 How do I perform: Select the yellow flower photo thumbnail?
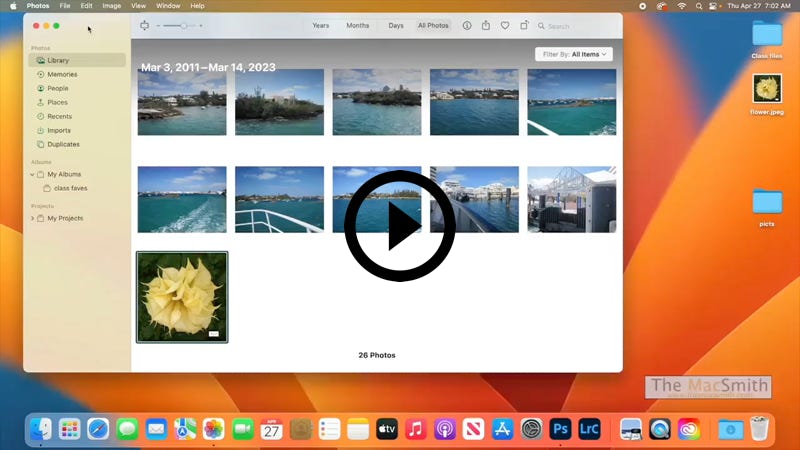coord(182,297)
